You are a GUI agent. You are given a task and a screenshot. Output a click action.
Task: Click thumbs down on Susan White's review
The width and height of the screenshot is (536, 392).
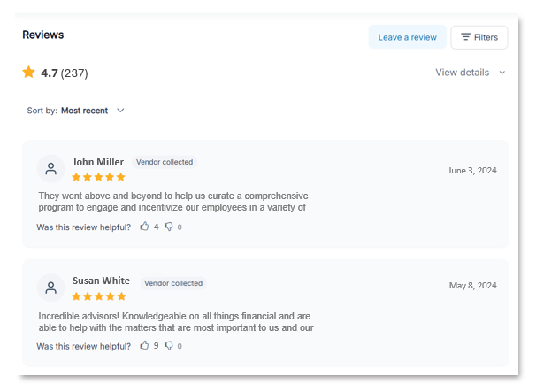pos(169,346)
